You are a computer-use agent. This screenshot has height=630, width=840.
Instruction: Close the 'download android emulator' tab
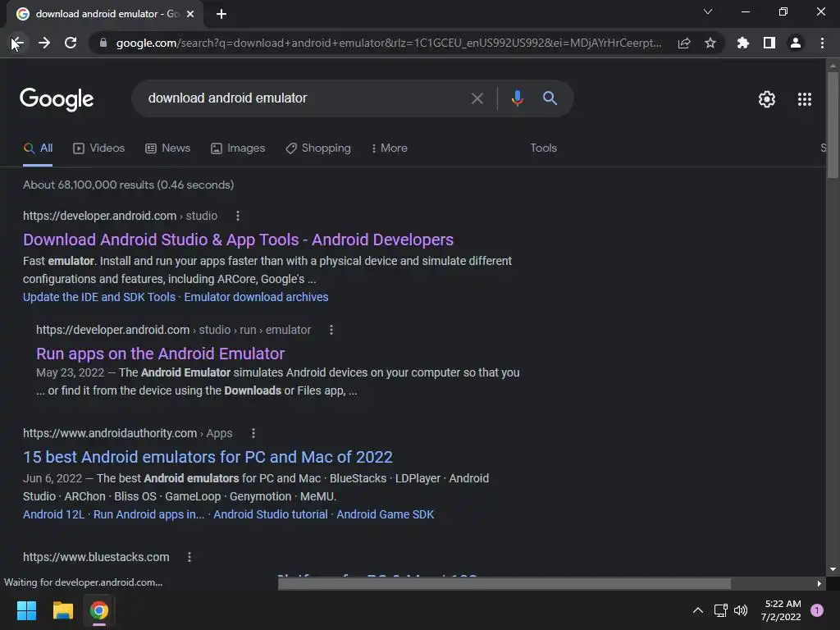pyautogui.click(x=190, y=14)
